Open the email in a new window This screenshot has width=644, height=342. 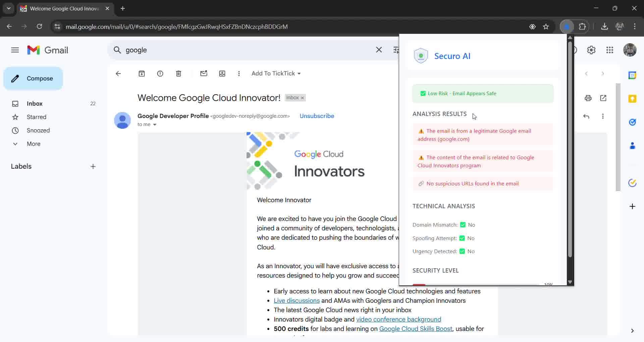click(x=603, y=98)
